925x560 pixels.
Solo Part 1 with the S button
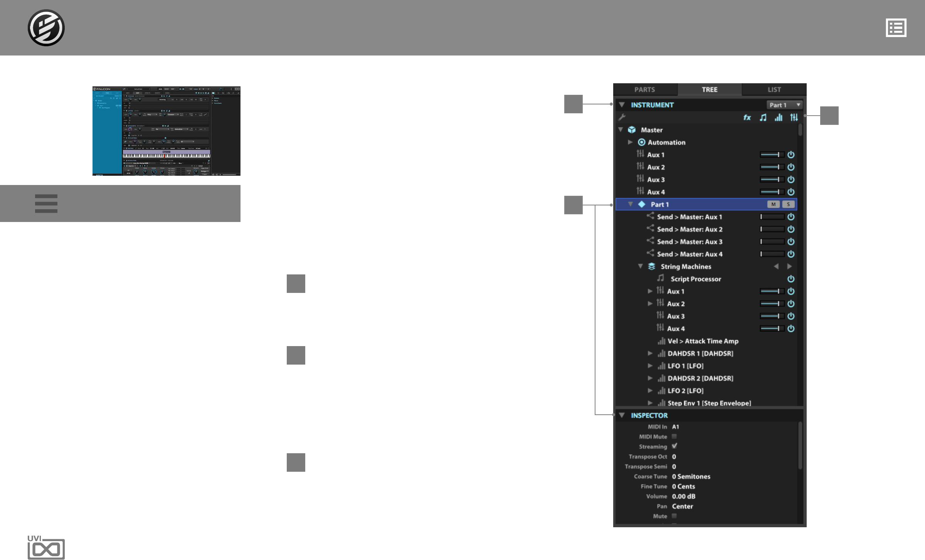(x=788, y=204)
